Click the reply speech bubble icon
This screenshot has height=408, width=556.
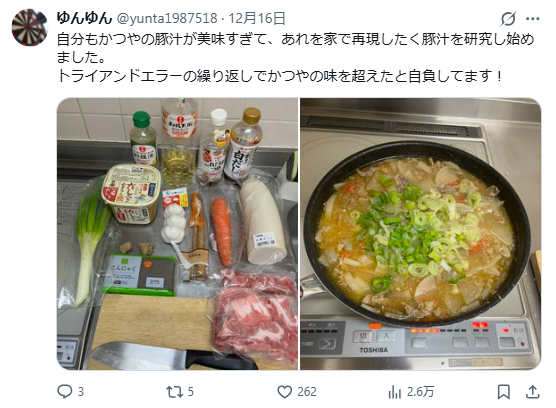coord(65,392)
